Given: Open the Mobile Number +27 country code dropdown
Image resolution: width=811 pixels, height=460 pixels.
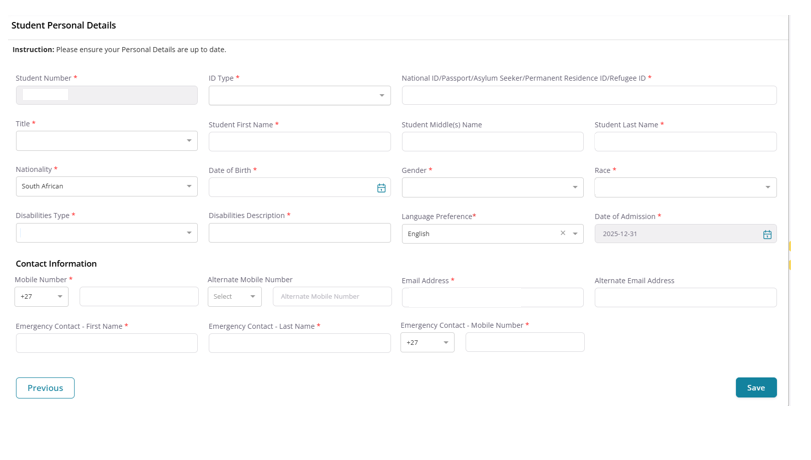Looking at the screenshot, I should [x=42, y=297].
